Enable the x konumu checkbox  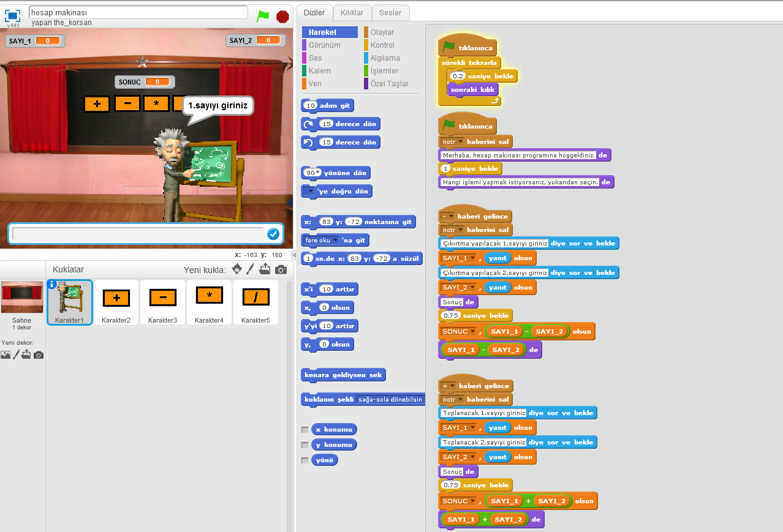(x=304, y=430)
